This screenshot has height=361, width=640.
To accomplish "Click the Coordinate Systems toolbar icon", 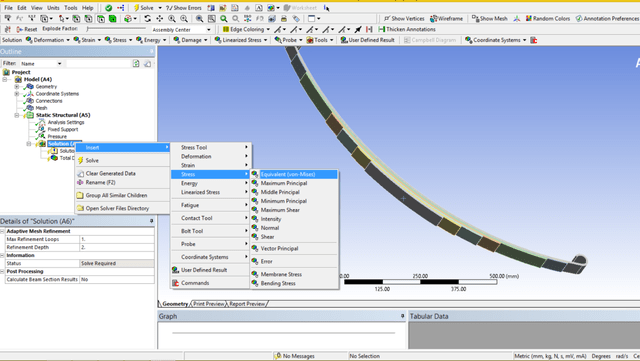I will pyautogui.click(x=468, y=40).
